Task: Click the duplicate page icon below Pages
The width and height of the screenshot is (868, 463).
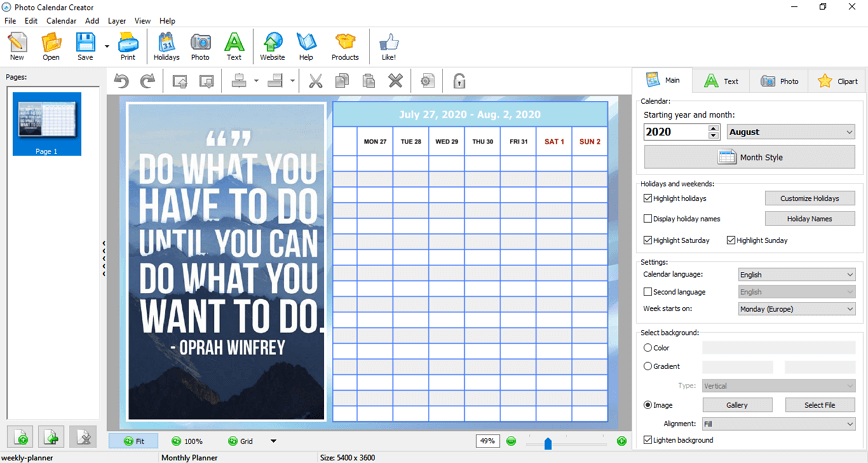Action: coord(51,438)
